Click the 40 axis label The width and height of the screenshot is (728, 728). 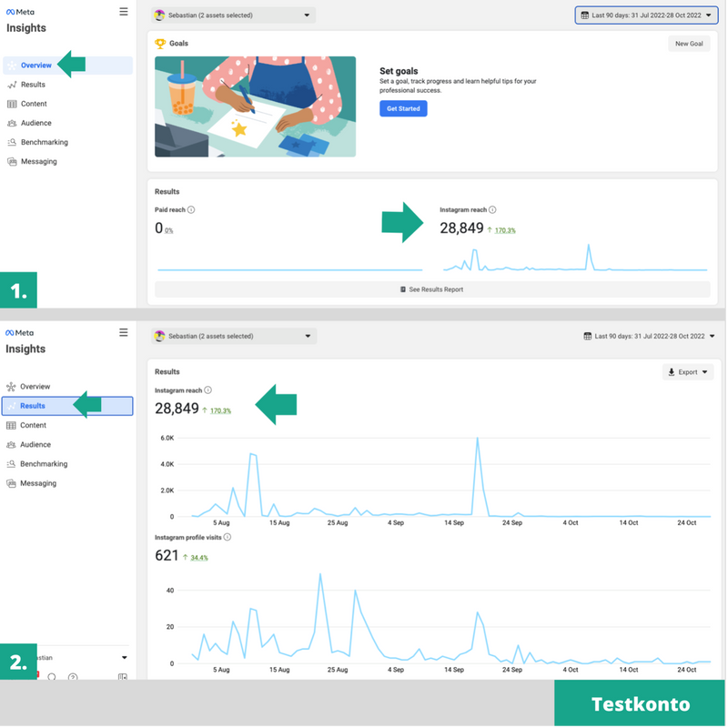point(170,591)
